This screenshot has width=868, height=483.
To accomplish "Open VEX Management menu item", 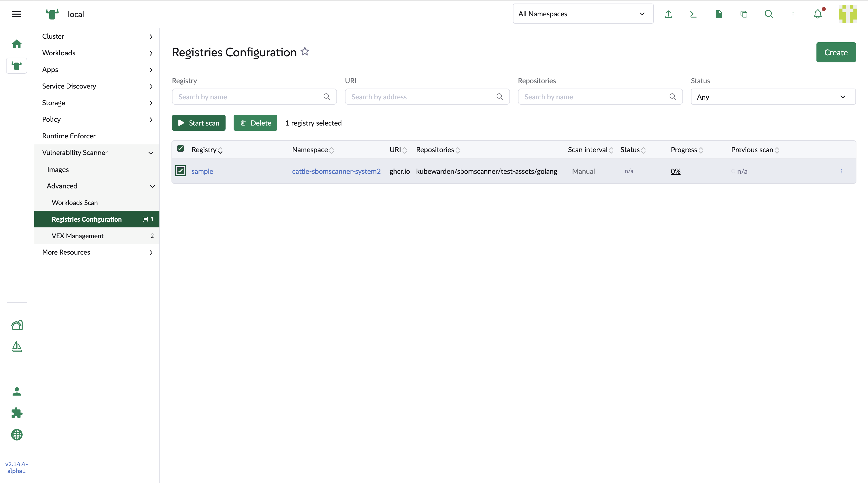I will click(97, 236).
